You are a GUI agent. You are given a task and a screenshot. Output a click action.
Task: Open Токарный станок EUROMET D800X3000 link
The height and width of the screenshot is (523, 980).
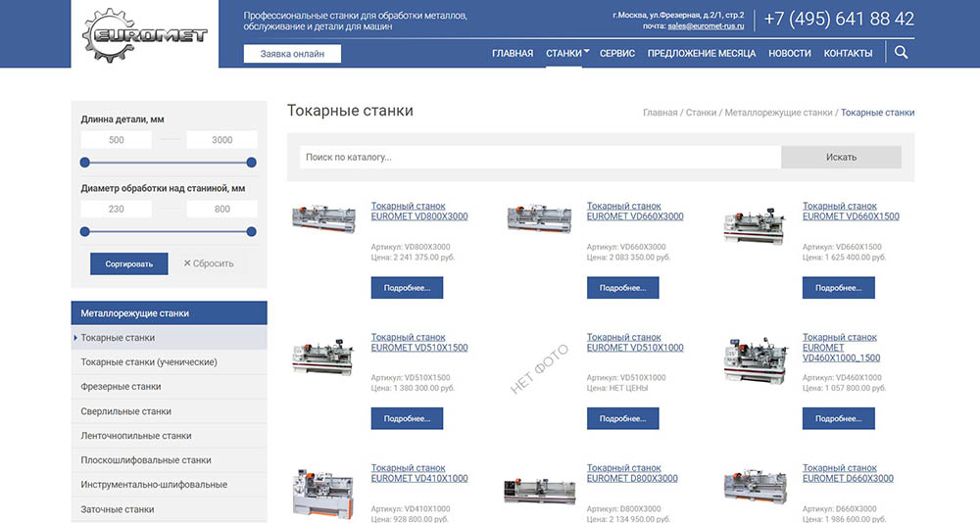[x=632, y=473]
